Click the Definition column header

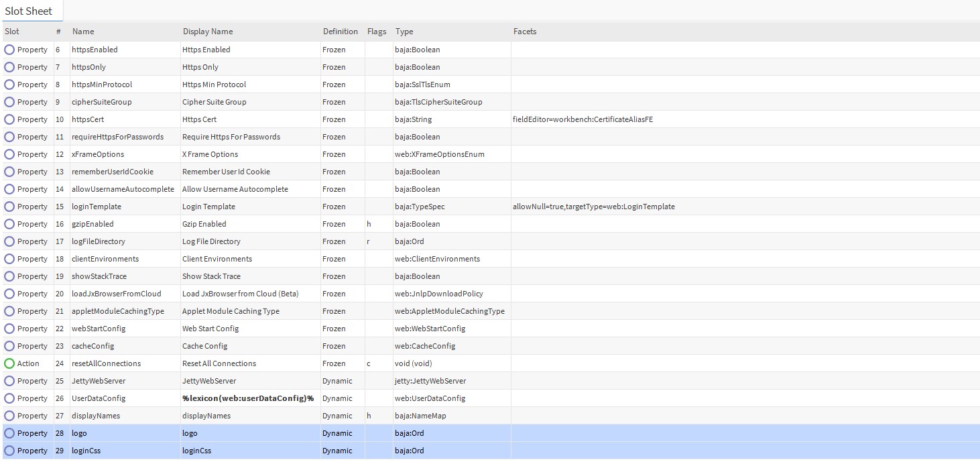point(340,32)
